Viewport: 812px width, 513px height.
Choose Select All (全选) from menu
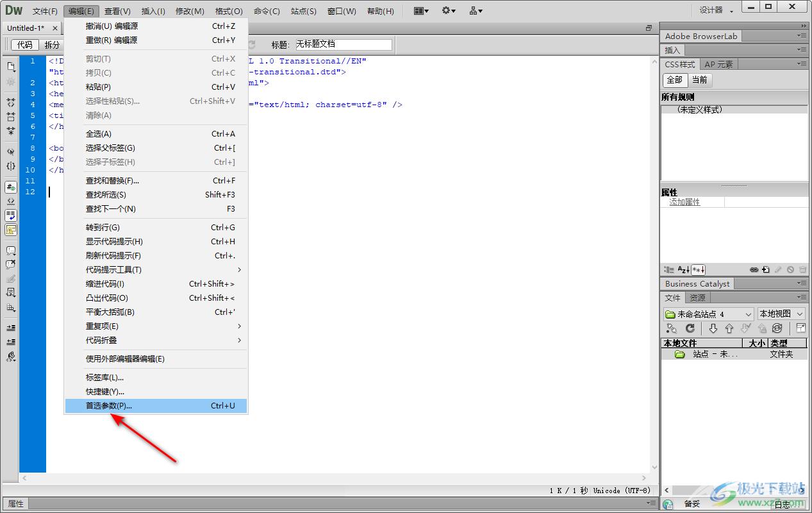[156, 134]
